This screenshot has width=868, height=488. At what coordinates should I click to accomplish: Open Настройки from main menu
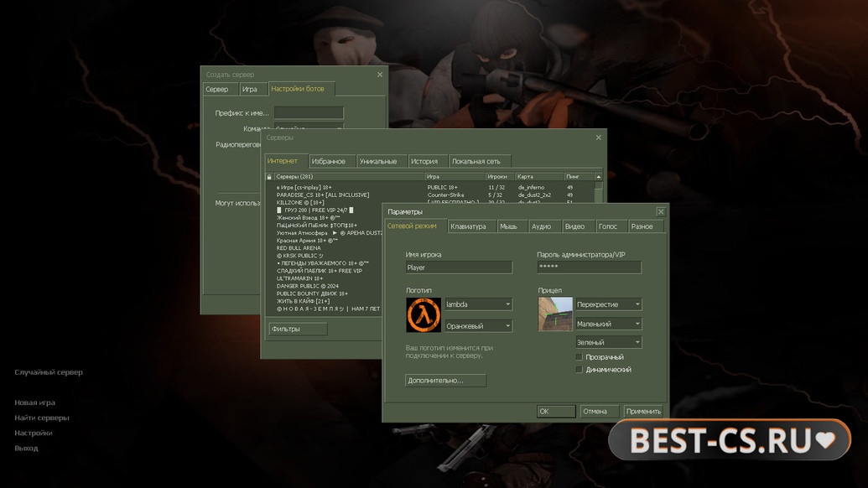click(34, 433)
